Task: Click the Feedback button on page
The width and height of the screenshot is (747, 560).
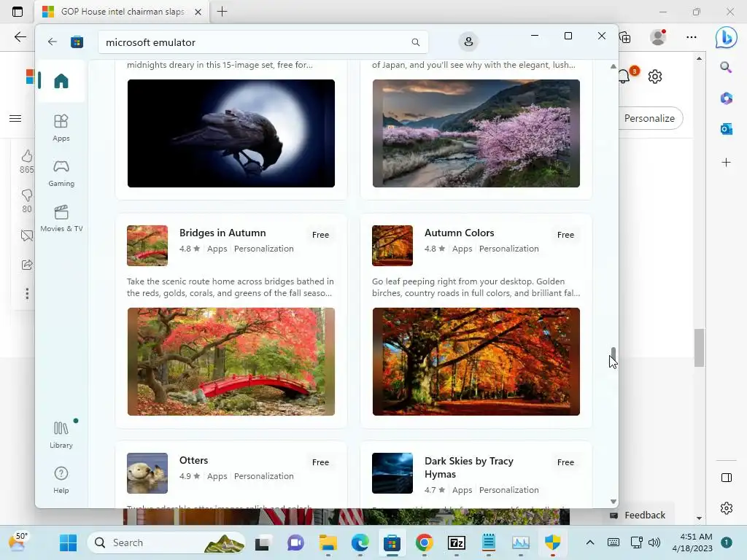Action: (638, 516)
